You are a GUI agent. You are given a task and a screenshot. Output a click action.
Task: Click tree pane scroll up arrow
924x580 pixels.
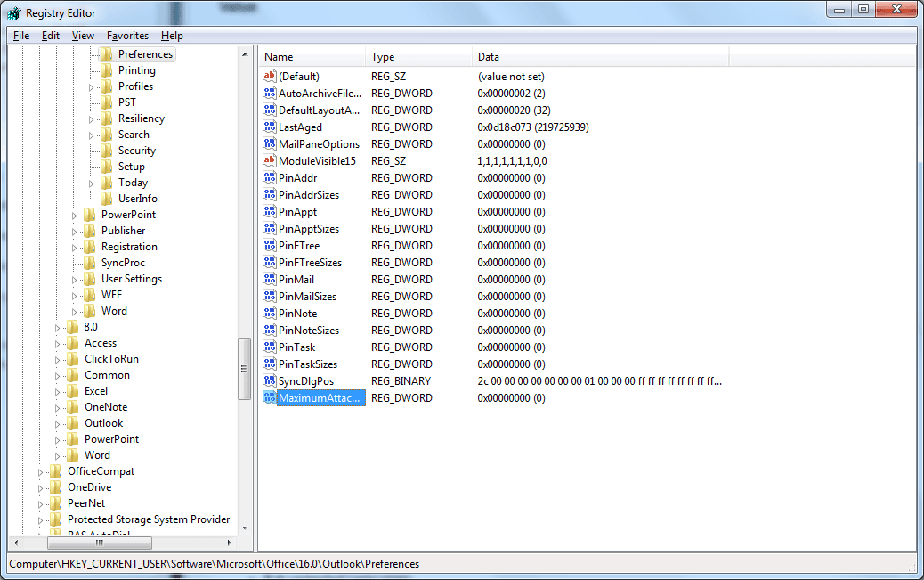point(245,54)
